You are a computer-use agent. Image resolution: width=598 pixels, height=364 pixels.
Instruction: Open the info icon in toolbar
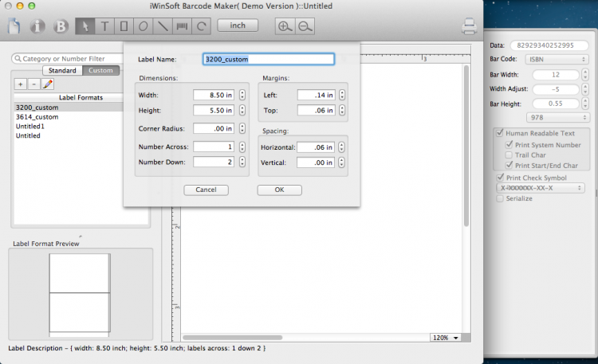pyautogui.click(x=37, y=26)
